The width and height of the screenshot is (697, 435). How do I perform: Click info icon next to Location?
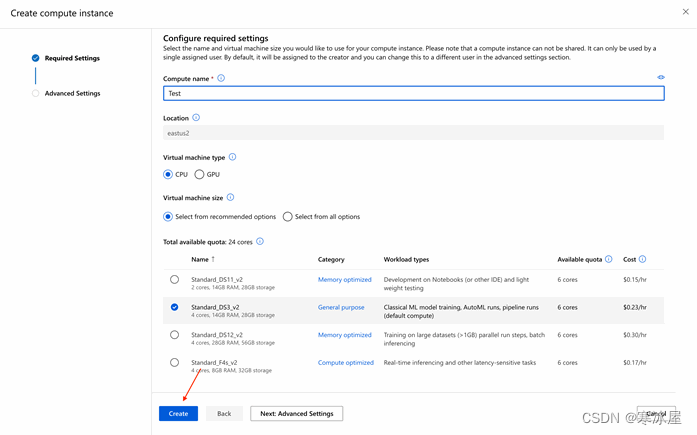click(x=196, y=118)
